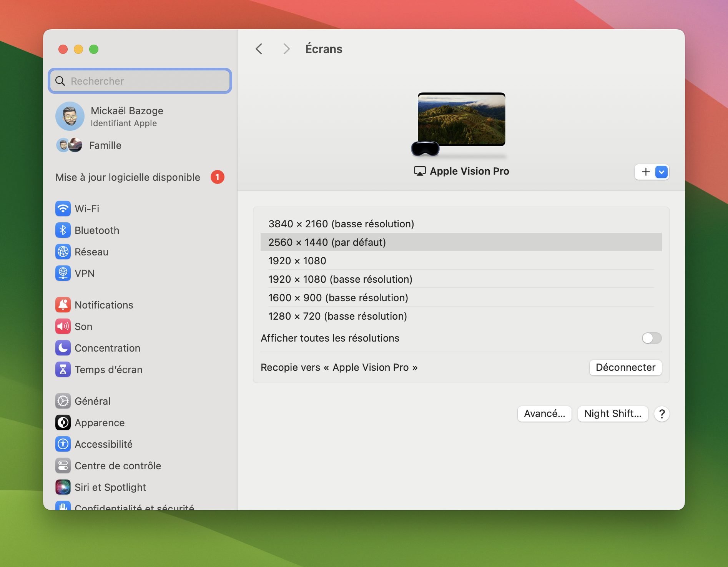Screen dimensions: 728x567
Task: Click the Rechercher search field
Action: coord(140,81)
